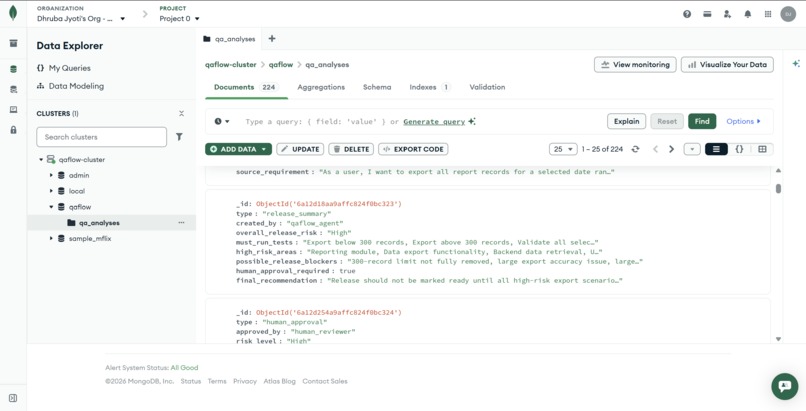Open the AI assistant sparkle icon

(x=796, y=64)
